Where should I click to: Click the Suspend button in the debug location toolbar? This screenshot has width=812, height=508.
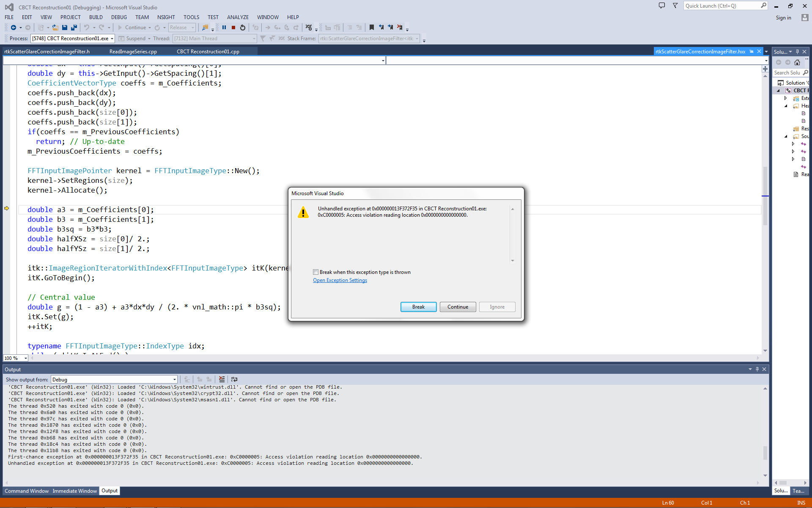tap(132, 39)
